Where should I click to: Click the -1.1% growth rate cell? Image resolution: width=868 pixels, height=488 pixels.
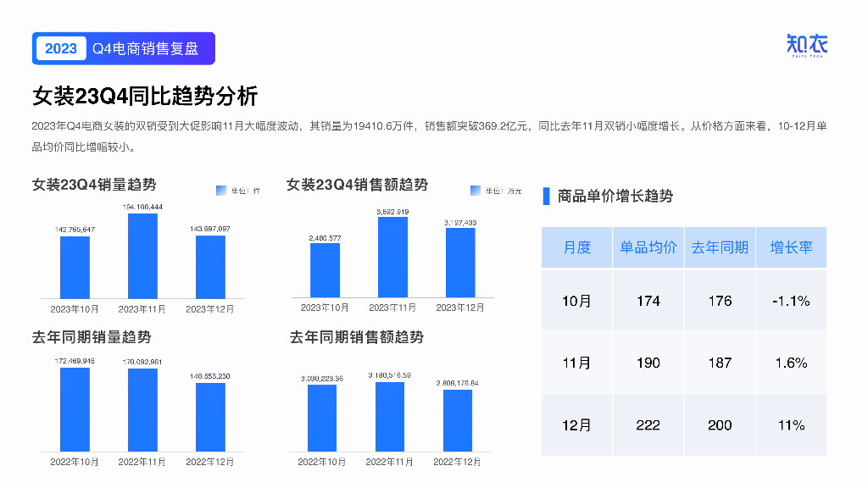(x=791, y=301)
